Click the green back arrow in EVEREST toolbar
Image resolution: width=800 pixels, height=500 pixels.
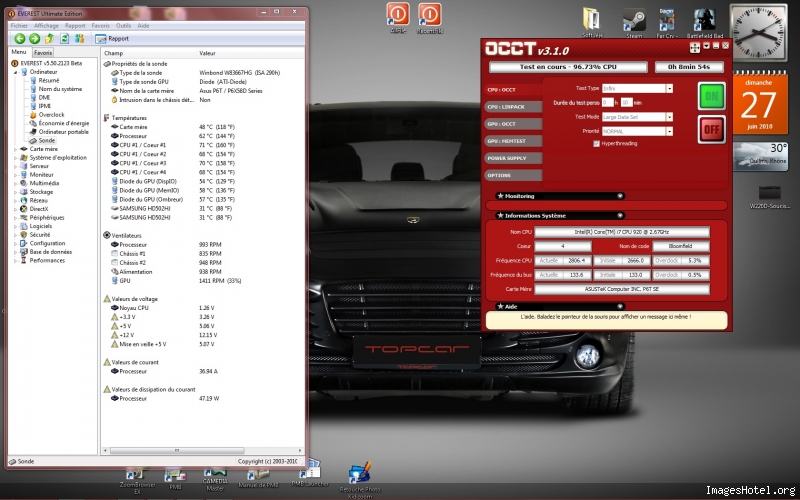pyautogui.click(x=19, y=38)
